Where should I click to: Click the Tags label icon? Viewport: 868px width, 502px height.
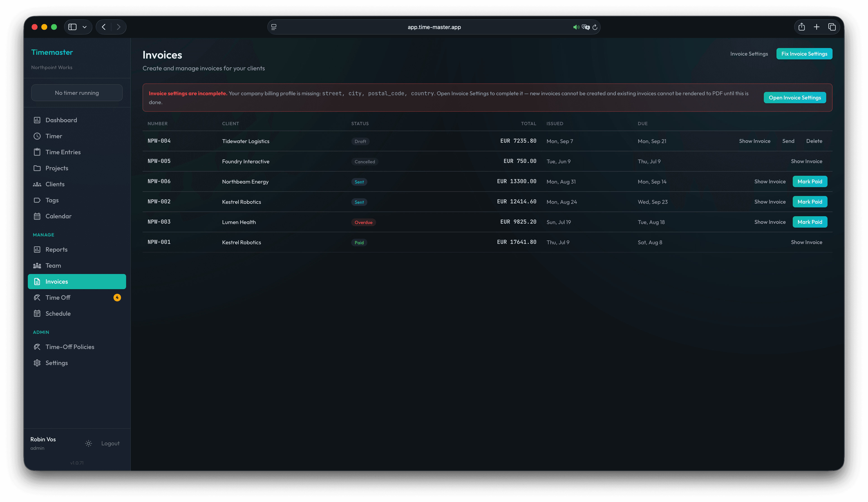[x=37, y=200]
